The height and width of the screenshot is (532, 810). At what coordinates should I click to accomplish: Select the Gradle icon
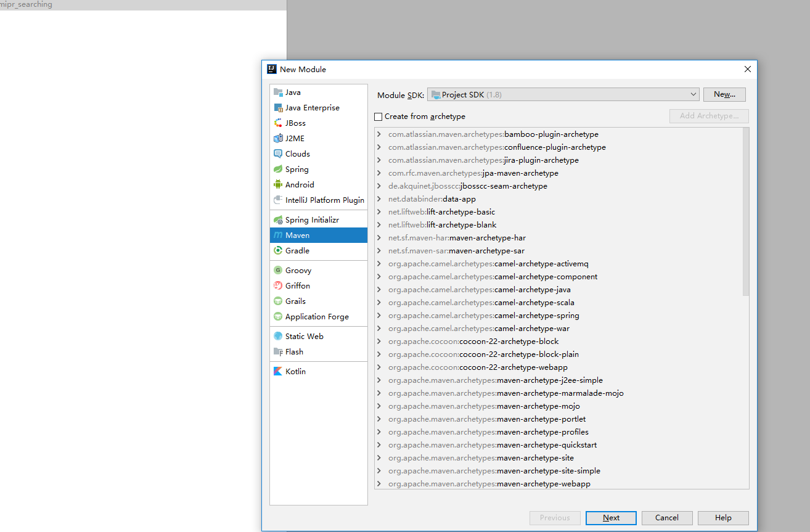tap(278, 251)
